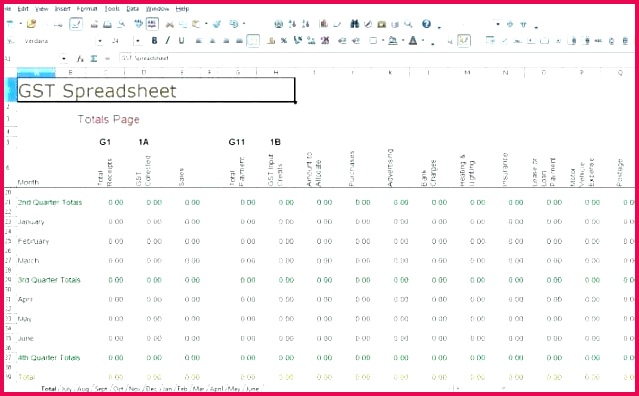
Task: Center text horizontally icon
Action: click(212, 41)
